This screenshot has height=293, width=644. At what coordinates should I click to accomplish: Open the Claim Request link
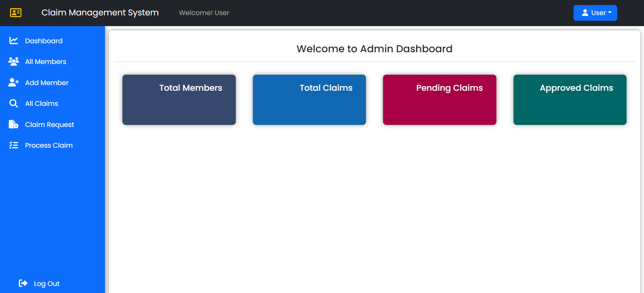point(49,125)
